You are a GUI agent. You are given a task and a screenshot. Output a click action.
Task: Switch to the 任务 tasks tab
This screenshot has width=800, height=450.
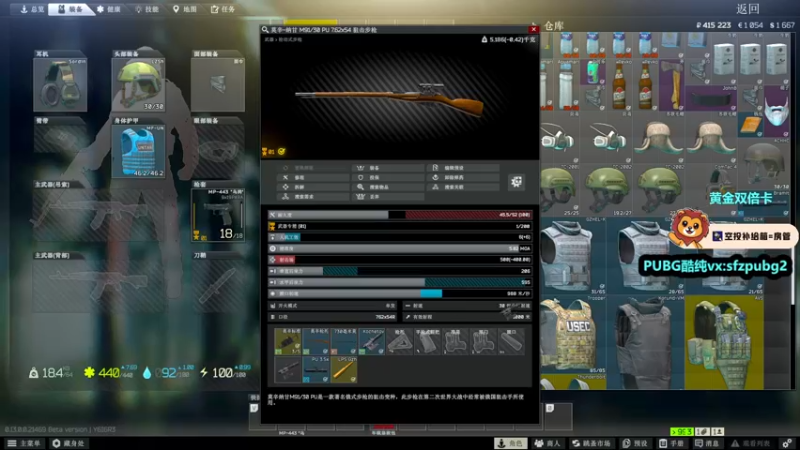point(223,9)
